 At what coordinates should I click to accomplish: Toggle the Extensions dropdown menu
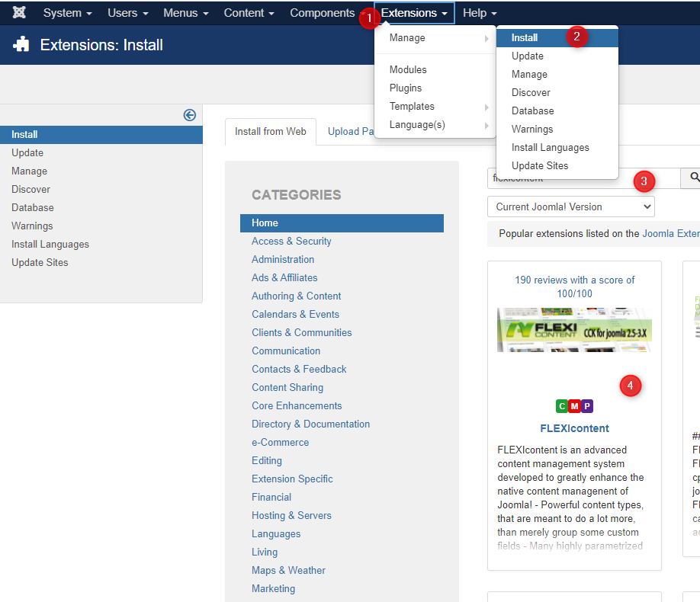(414, 13)
